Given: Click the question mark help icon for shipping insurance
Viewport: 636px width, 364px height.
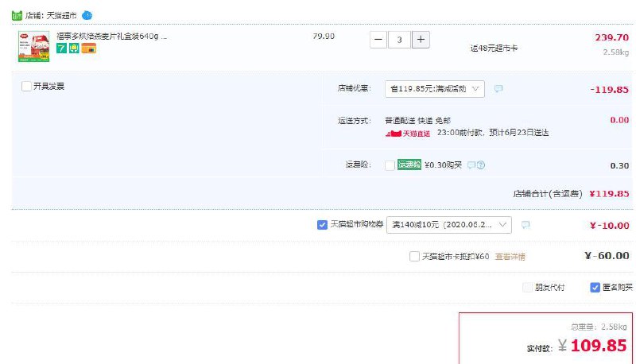Looking at the screenshot, I should click(481, 165).
